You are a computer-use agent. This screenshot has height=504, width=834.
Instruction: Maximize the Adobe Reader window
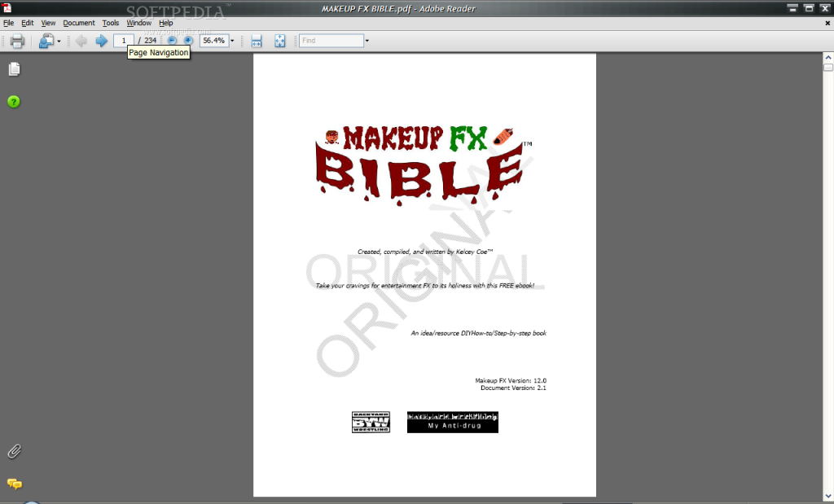click(809, 7)
